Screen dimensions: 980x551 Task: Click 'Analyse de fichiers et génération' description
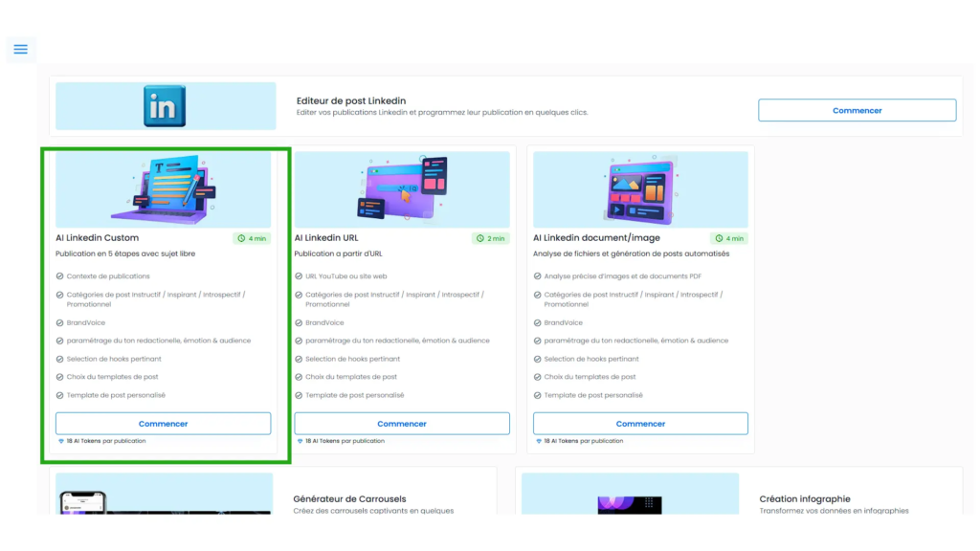coord(632,253)
